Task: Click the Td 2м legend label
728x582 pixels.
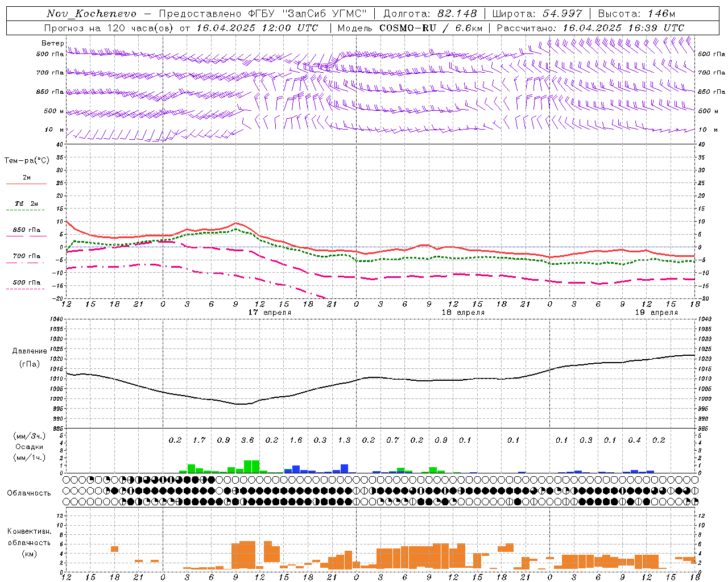Action: click(27, 203)
